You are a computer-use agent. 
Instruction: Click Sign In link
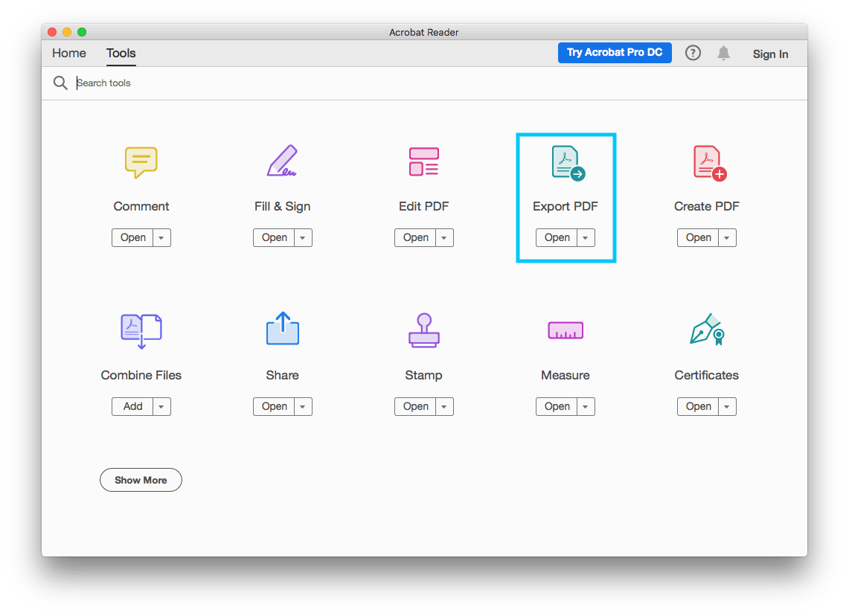770,54
